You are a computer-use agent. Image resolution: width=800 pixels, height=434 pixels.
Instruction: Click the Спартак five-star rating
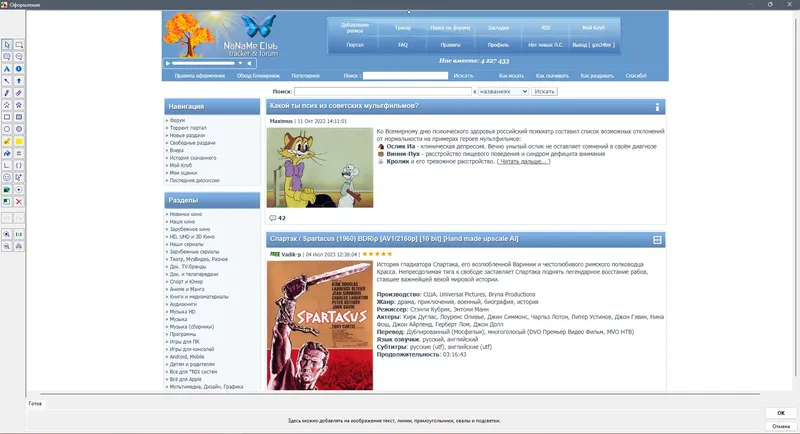pos(377,254)
